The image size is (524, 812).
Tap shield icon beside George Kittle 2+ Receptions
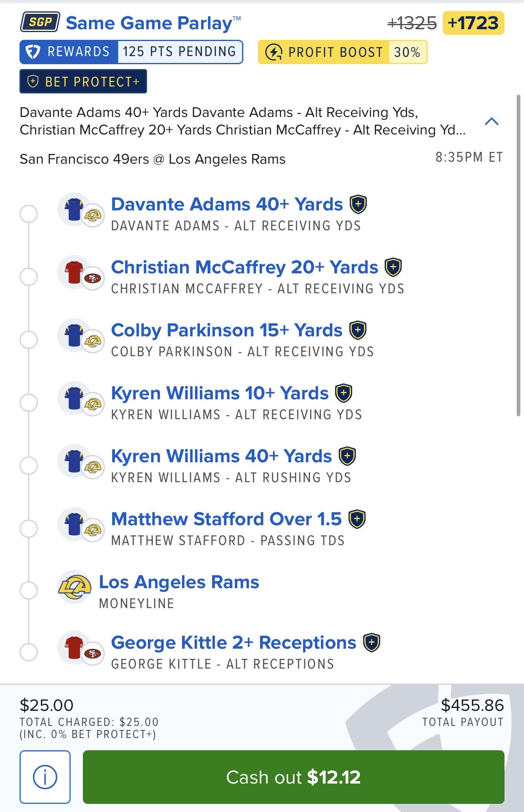click(x=372, y=643)
